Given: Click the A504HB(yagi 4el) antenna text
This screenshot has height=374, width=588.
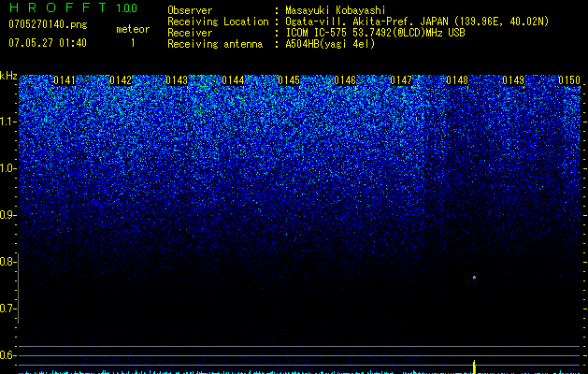Looking at the screenshot, I should (x=330, y=44).
